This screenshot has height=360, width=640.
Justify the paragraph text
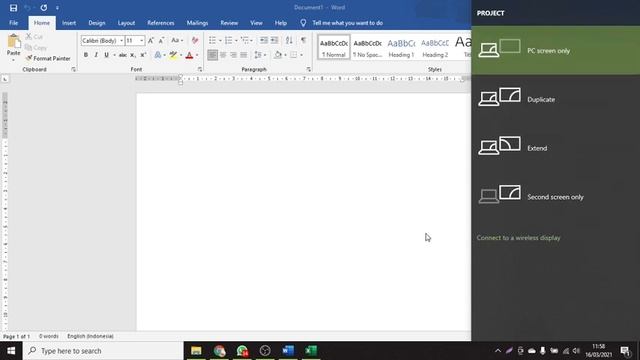click(244, 55)
